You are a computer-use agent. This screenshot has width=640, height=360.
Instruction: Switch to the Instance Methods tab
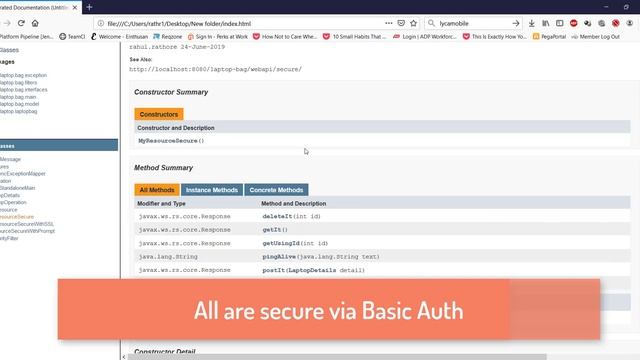point(212,190)
